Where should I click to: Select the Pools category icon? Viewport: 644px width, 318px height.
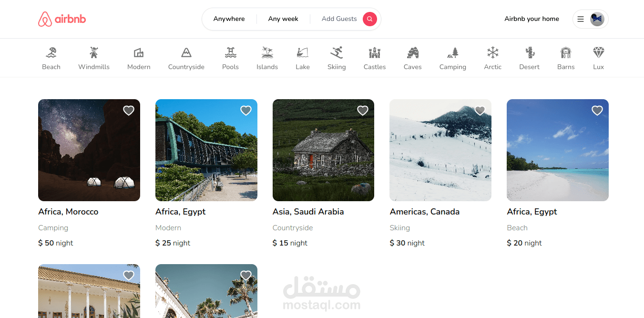[230, 52]
